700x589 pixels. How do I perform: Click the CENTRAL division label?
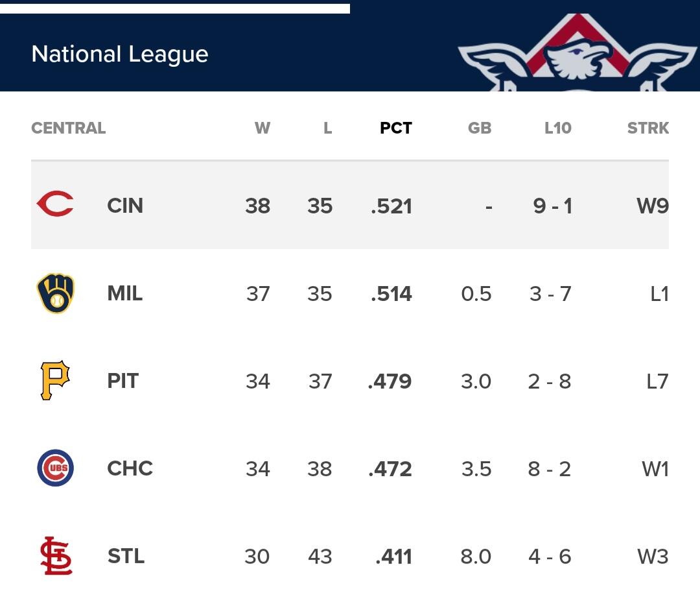[68, 128]
